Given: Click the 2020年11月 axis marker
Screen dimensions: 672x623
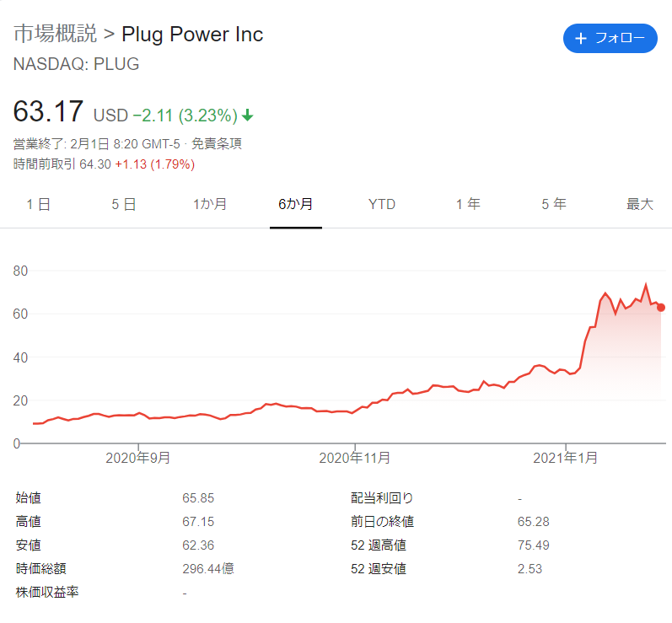Looking at the screenshot, I should [354, 458].
